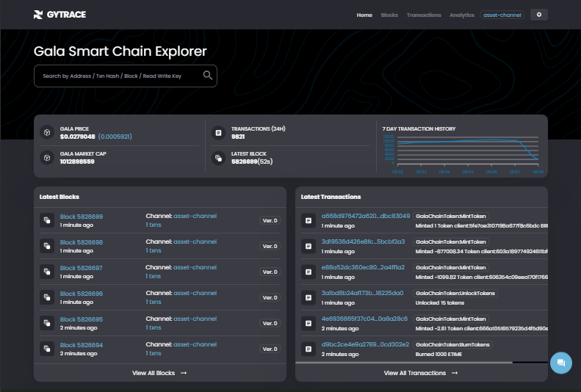This screenshot has width=581, height=392.
Task: Click '1 txns' under Block 5826698 row
Action: click(154, 250)
